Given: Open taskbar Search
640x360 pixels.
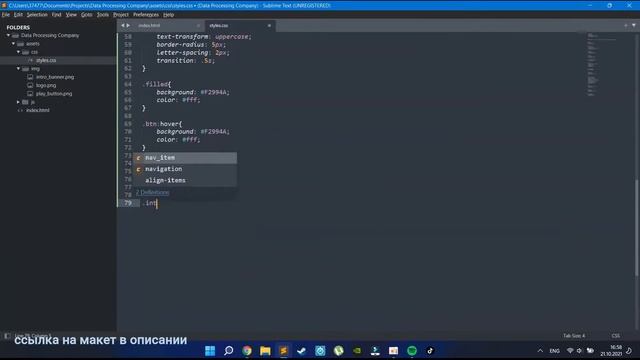Looking at the screenshot, I should click(229, 351).
